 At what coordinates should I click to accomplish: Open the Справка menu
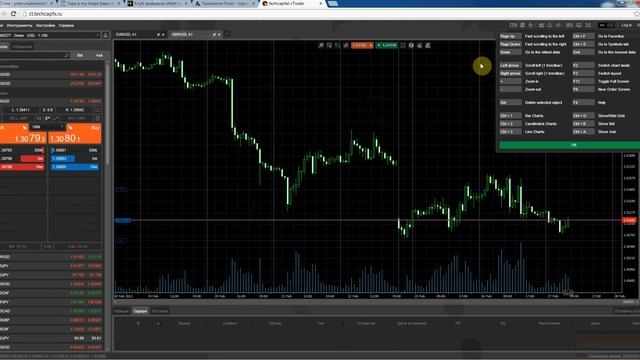click(66, 25)
